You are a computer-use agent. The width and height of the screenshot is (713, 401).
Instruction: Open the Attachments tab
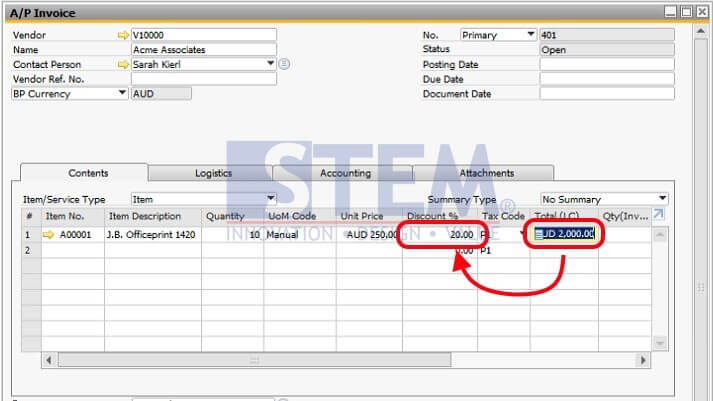point(483,173)
